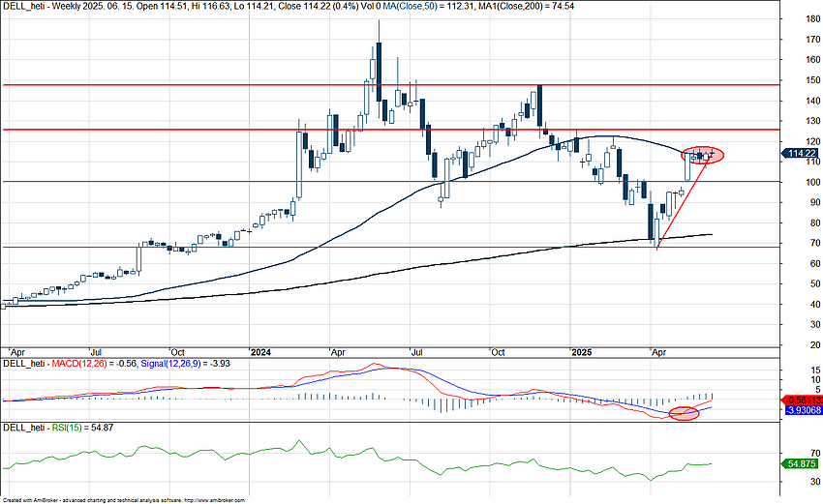Click the 130 label on the price axis
823x504 pixels.
pos(813,121)
